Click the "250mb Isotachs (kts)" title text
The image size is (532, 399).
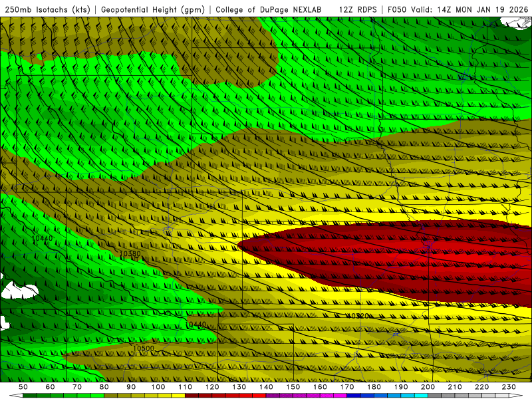pyautogui.click(x=48, y=9)
